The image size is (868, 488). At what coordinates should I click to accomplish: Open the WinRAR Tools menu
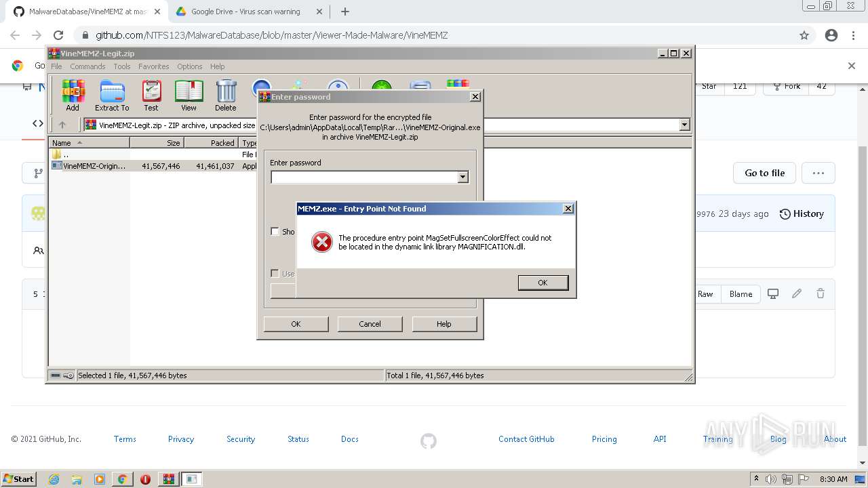122,66
